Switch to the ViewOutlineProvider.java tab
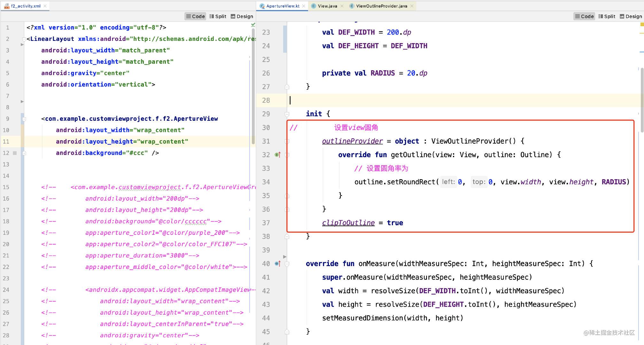The width and height of the screenshot is (644, 345). click(381, 6)
